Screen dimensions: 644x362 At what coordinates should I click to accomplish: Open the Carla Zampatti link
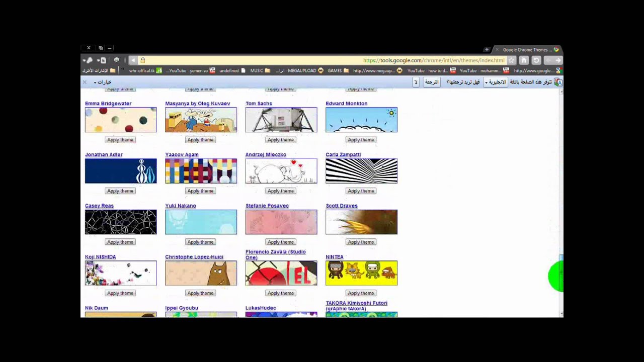coord(343,155)
